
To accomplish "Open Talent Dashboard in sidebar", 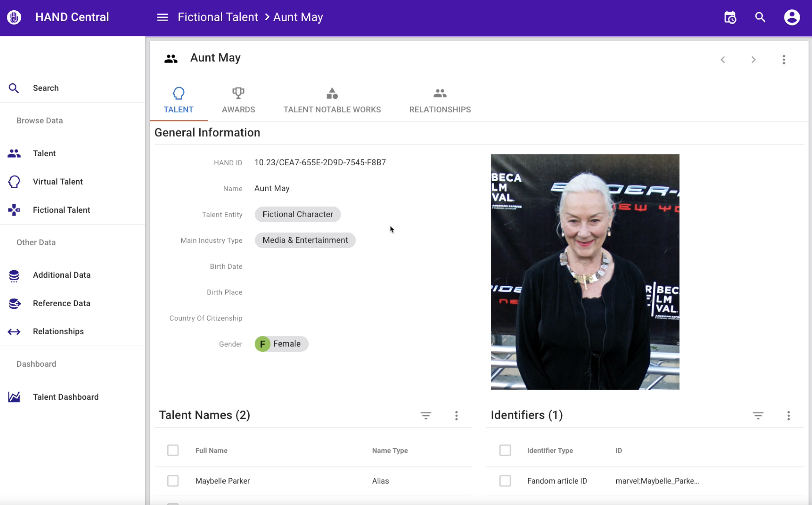I will point(66,397).
